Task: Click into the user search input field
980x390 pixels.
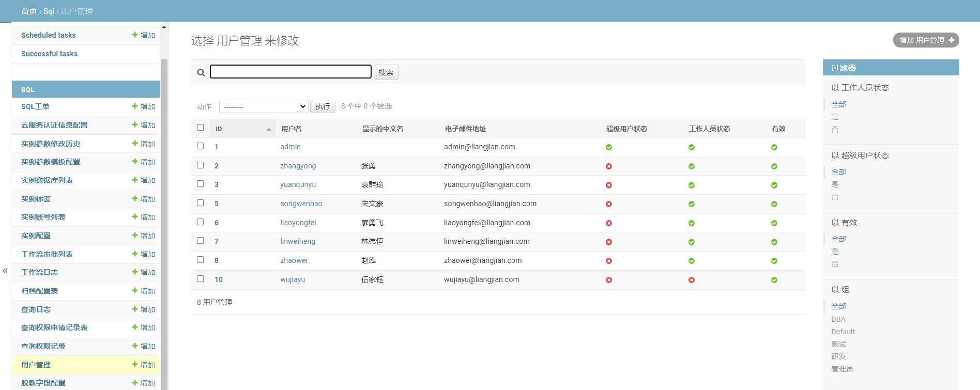Action: click(x=290, y=72)
